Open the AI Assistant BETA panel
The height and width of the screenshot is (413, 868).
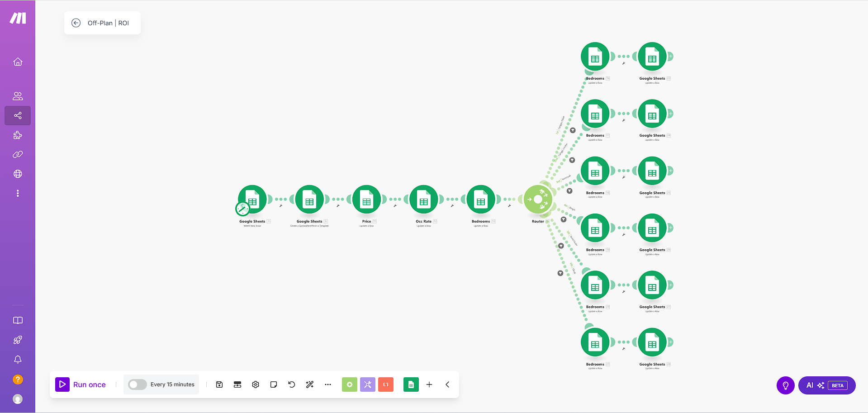(x=827, y=385)
